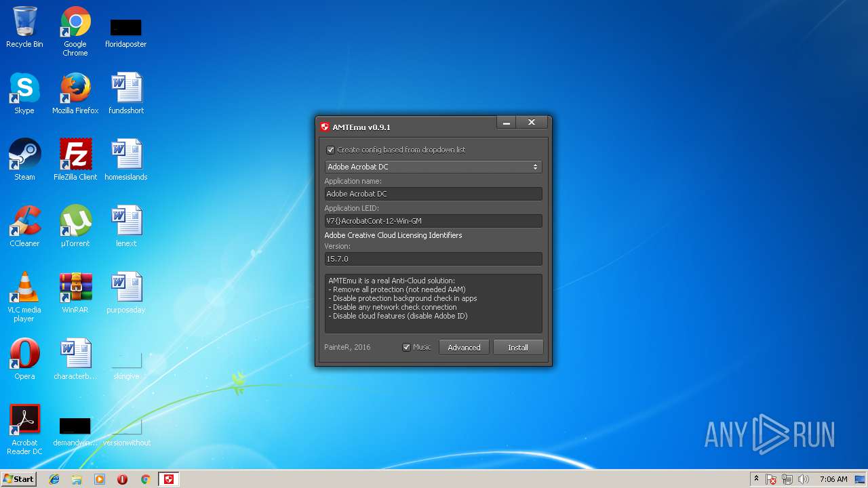Click the Version field showing 15.7.0
868x488 pixels.
433,259
